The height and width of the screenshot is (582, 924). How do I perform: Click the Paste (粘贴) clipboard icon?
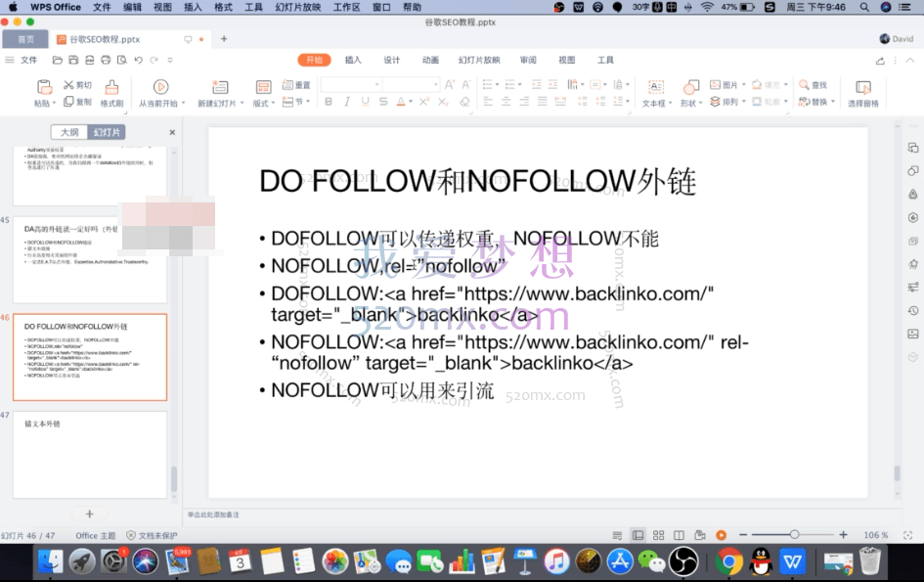point(44,87)
